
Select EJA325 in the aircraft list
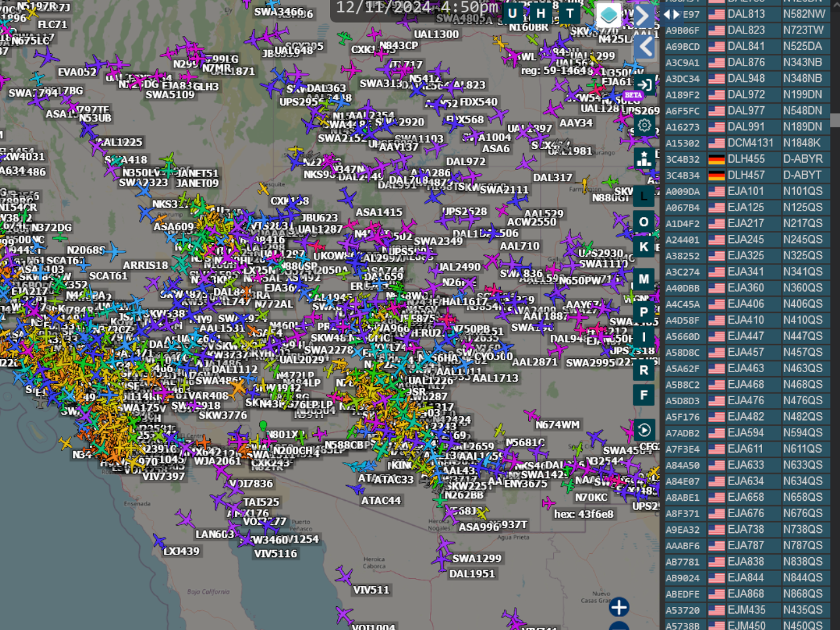tap(746, 255)
